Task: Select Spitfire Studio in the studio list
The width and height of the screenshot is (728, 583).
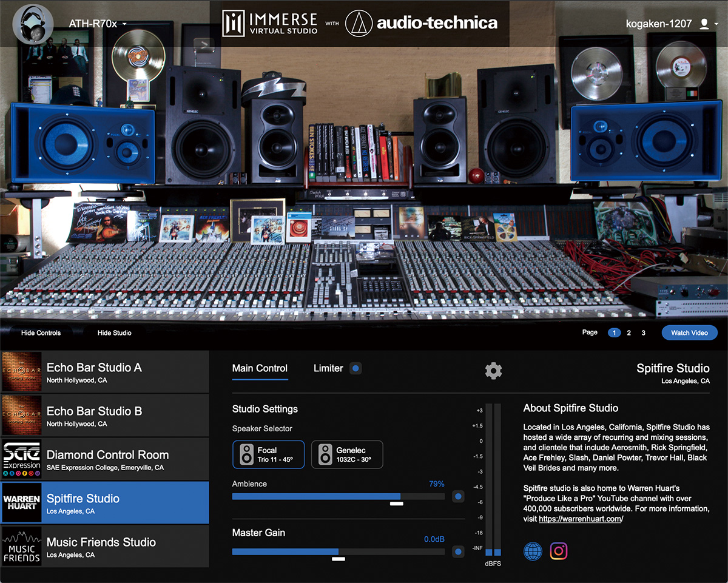Action: pyautogui.click(x=104, y=503)
